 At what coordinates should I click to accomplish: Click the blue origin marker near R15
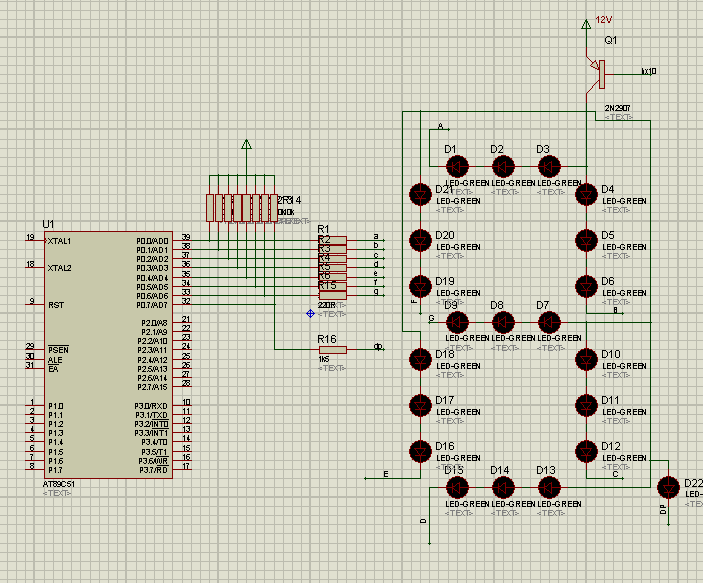point(310,313)
